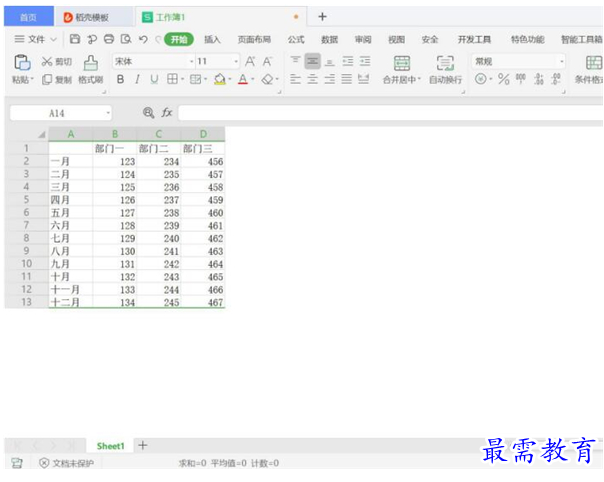Click the Paste clipboard icon

click(22, 63)
